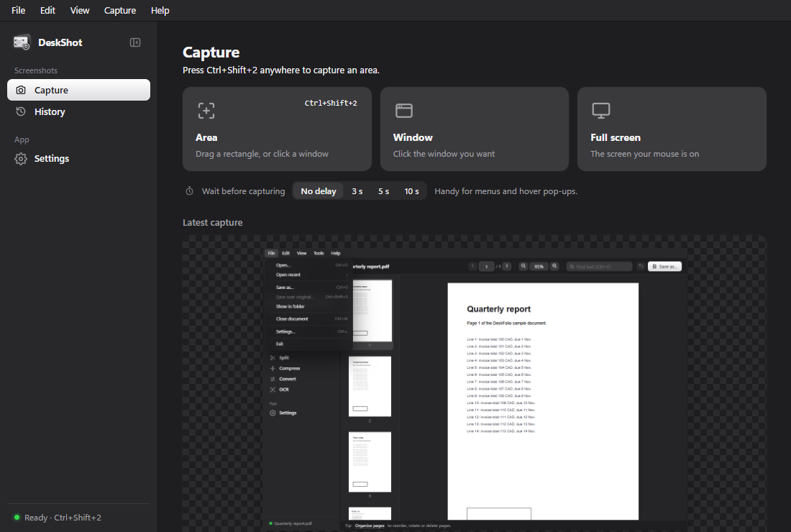The width and height of the screenshot is (791, 532).
Task: Collapse the sidebar with the panel icon
Action: point(135,42)
